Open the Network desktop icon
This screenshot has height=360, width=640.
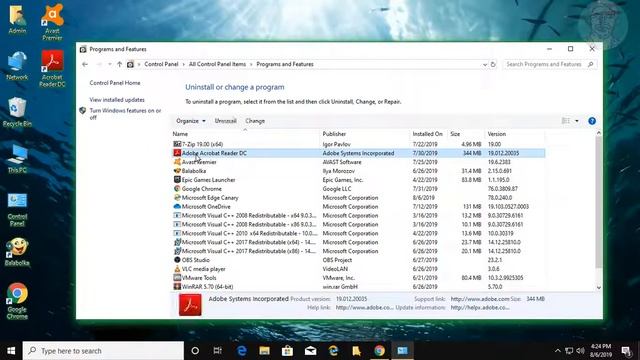(x=17, y=66)
